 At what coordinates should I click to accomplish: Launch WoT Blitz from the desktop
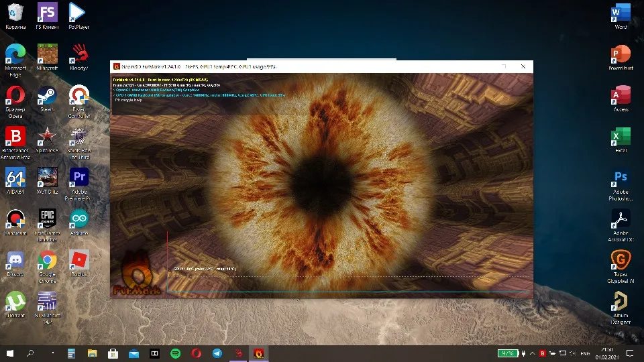[47, 181]
